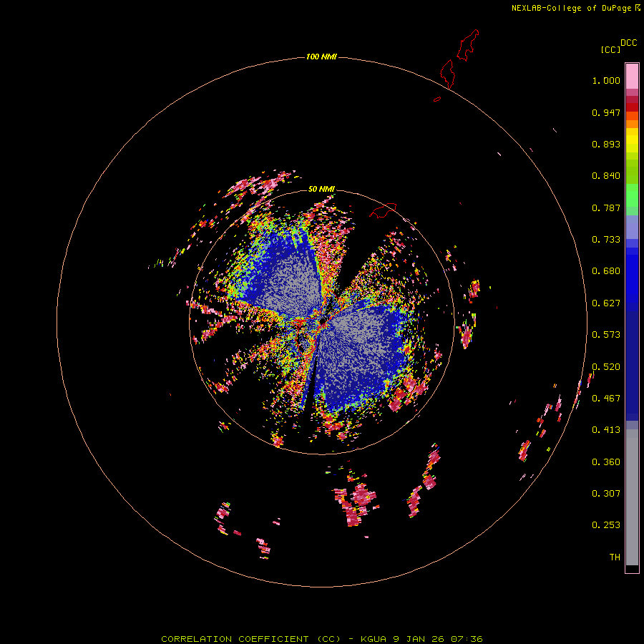Screen dimensions: 644x644
Task: Click the 0.787 scale value
Action: pos(606,208)
